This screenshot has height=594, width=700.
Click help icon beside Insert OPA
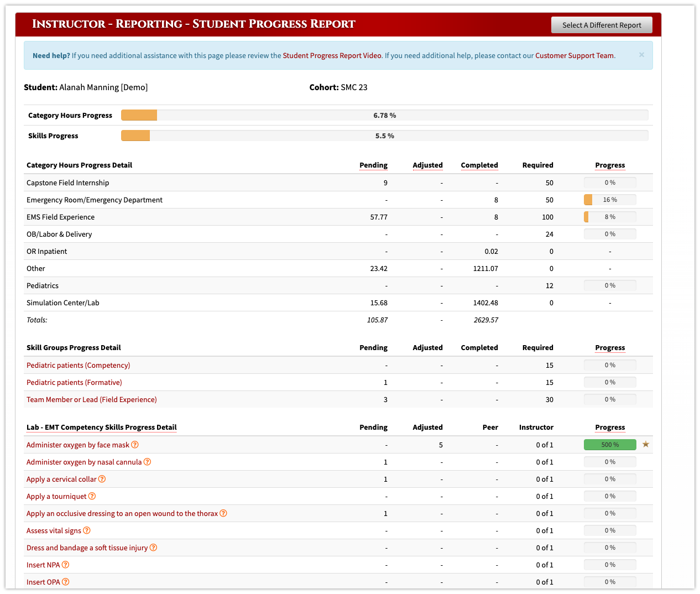tap(65, 582)
